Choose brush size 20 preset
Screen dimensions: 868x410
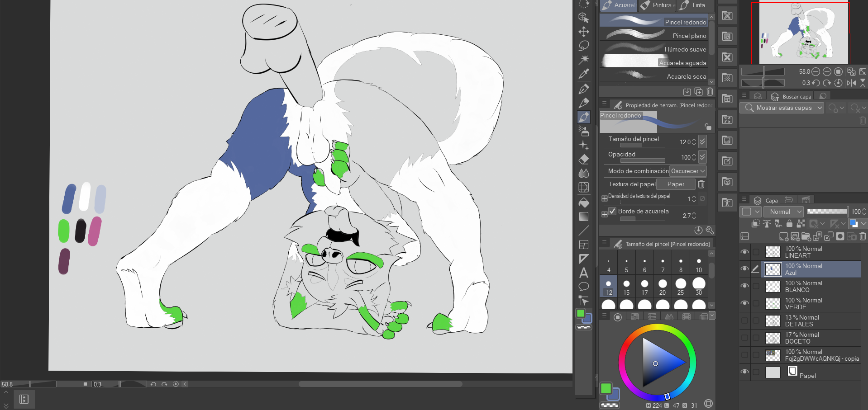[x=663, y=287]
